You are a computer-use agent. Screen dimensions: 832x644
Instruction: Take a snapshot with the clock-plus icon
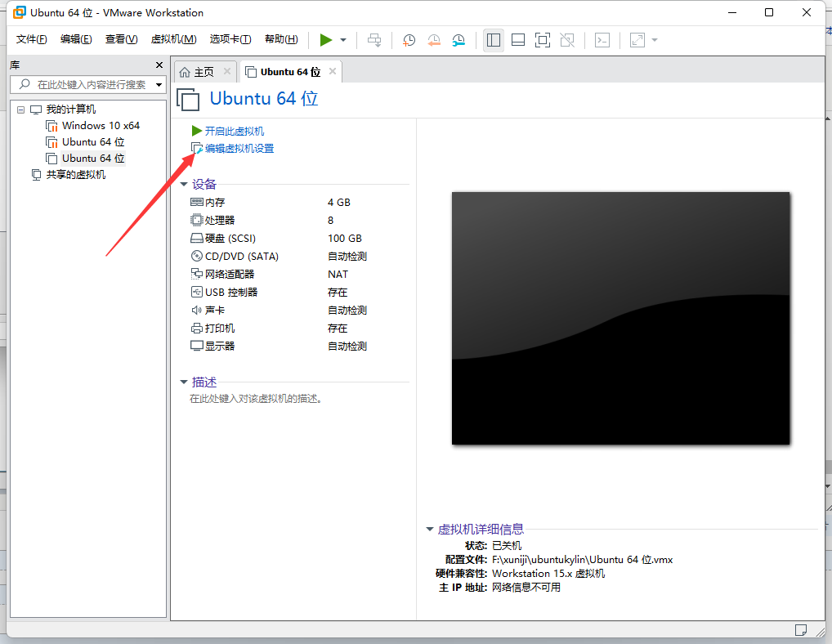409,40
